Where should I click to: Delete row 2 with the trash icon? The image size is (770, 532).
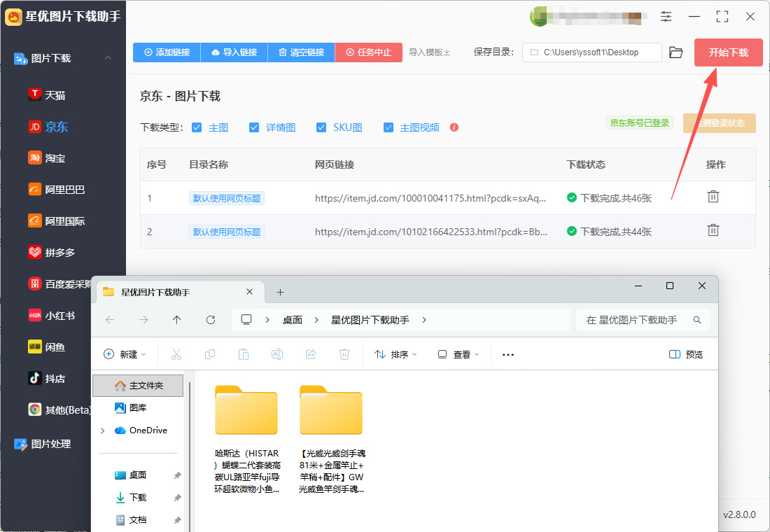(x=713, y=230)
